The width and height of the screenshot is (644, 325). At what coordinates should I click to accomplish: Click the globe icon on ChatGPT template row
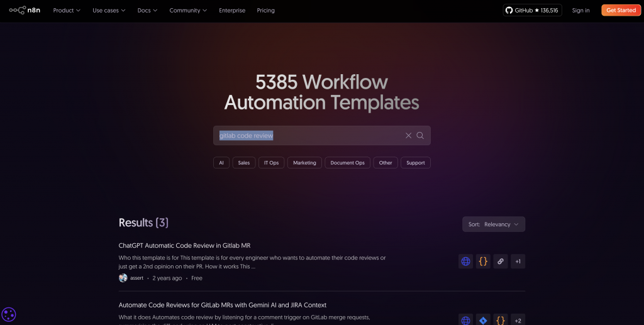pos(466,262)
